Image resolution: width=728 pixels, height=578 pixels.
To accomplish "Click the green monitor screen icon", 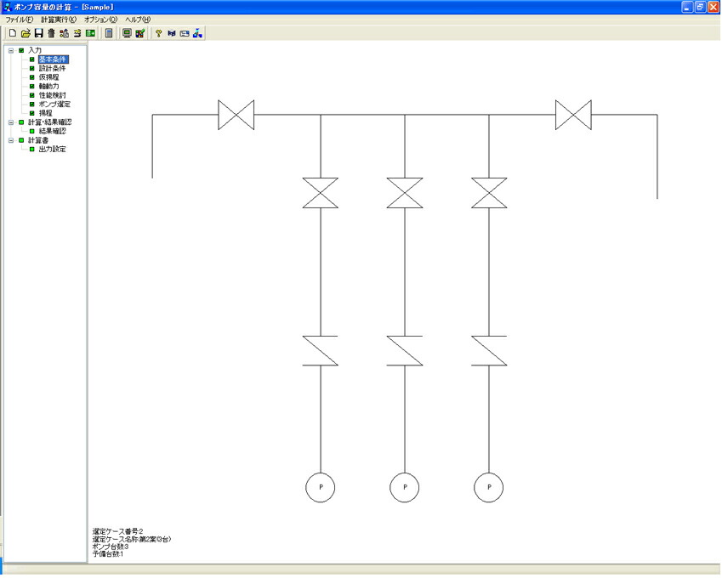I will pyautogui.click(x=127, y=33).
